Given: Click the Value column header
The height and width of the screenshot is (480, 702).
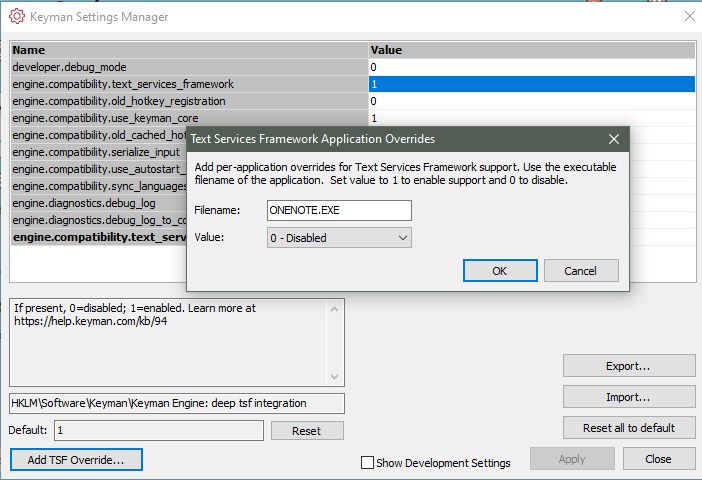Looking at the screenshot, I should [532, 50].
